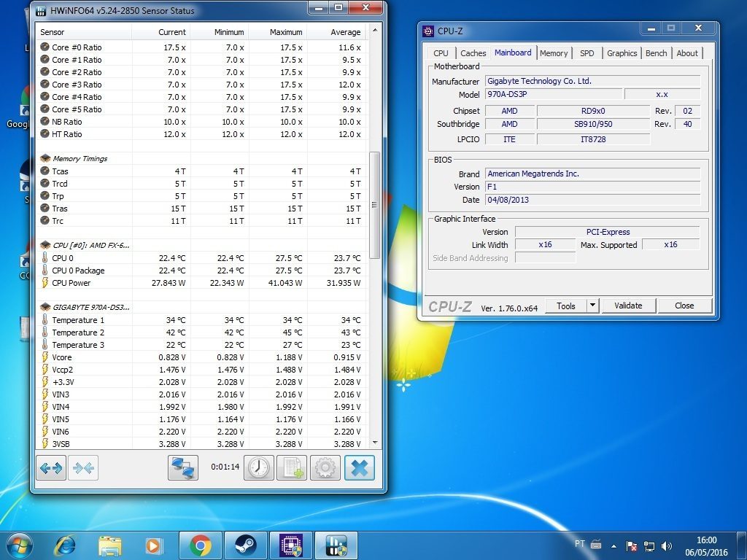This screenshot has width=747, height=560.
Task: Open Windows Media Player from the taskbar
Action: 154,545
